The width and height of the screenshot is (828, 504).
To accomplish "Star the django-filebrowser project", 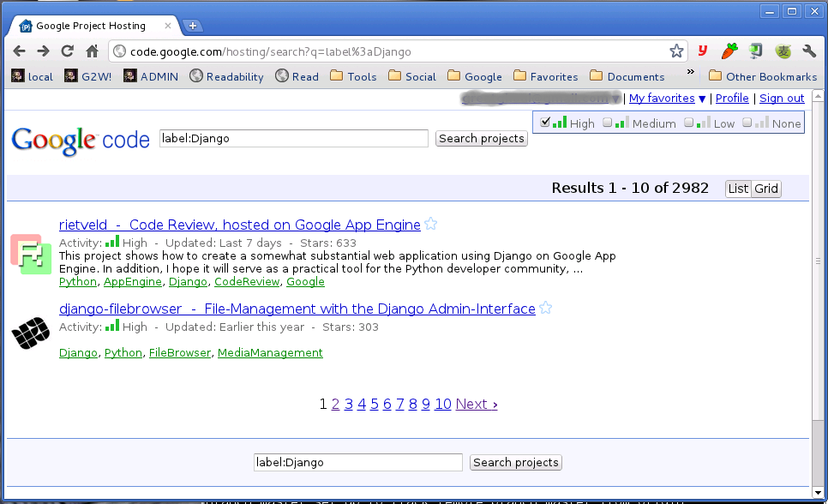I will 545,308.
